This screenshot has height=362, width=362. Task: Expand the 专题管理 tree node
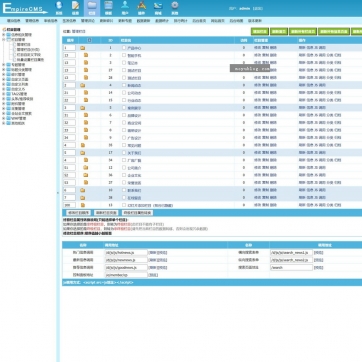[x=4, y=65]
